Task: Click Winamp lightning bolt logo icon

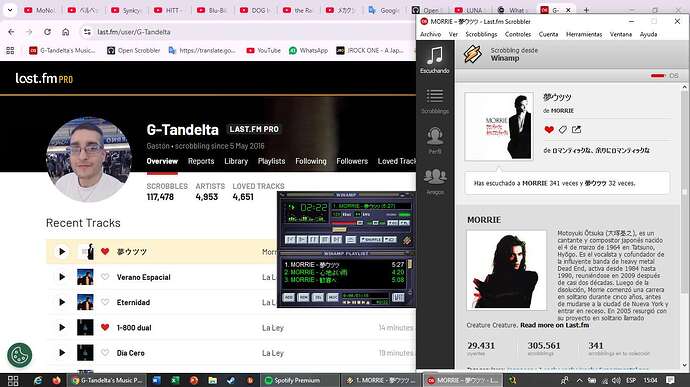Action: pyautogui.click(x=407, y=240)
